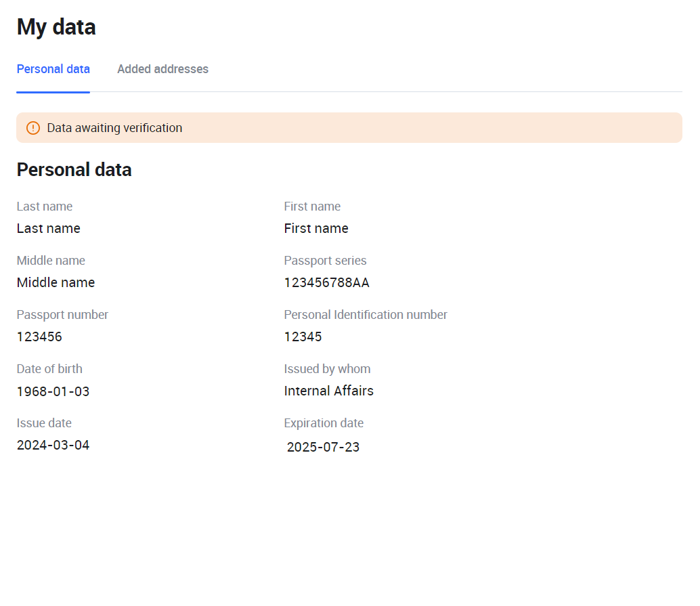The height and width of the screenshot is (606, 700).
Task: Click the Passport number field label
Action: 62,315
